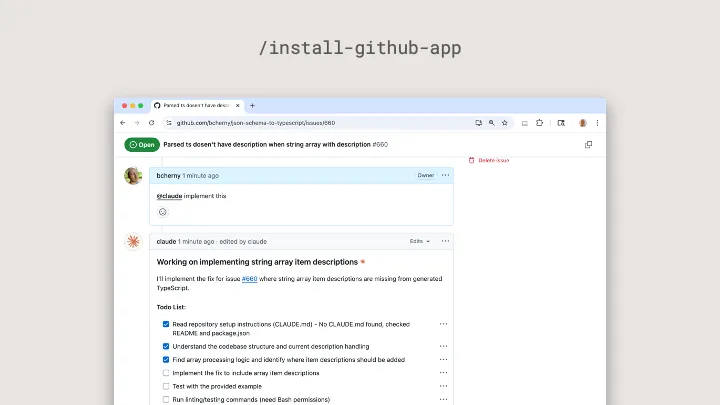
Task: Open a new browser tab
Action: pyautogui.click(x=252, y=105)
